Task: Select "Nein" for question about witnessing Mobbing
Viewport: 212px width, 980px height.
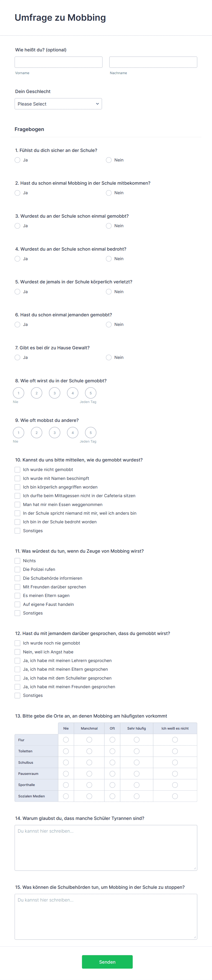Action: tap(109, 193)
